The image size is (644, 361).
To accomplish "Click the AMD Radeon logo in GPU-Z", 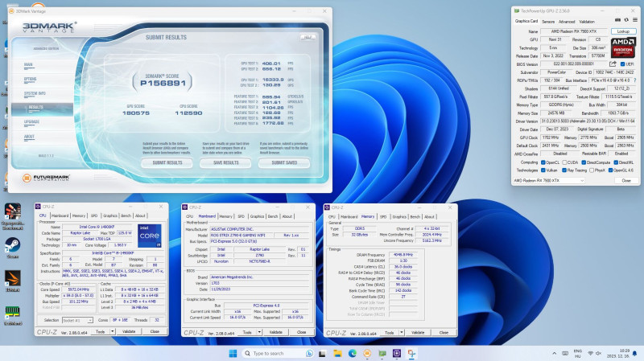I will click(x=623, y=47).
